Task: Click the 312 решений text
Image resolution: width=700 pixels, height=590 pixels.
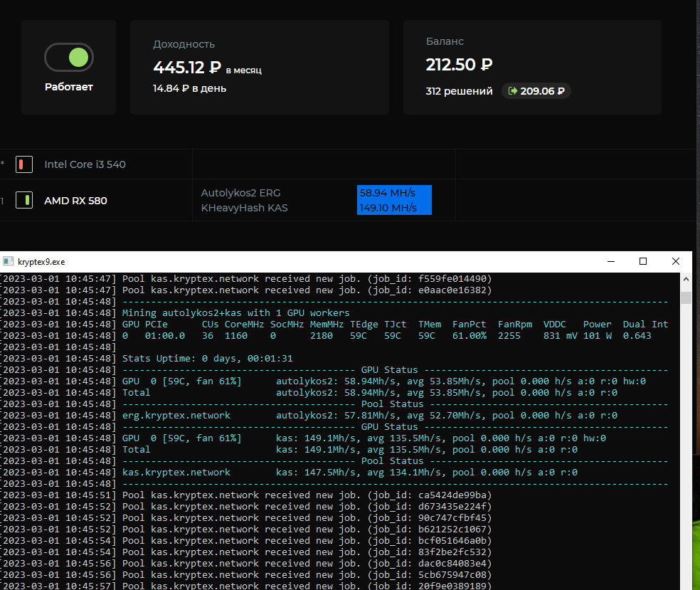Action: click(459, 91)
